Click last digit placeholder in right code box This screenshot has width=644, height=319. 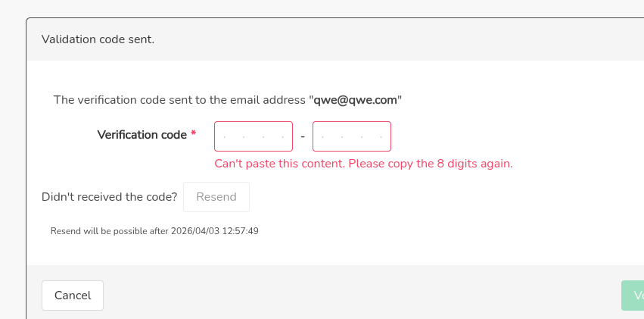(381, 137)
